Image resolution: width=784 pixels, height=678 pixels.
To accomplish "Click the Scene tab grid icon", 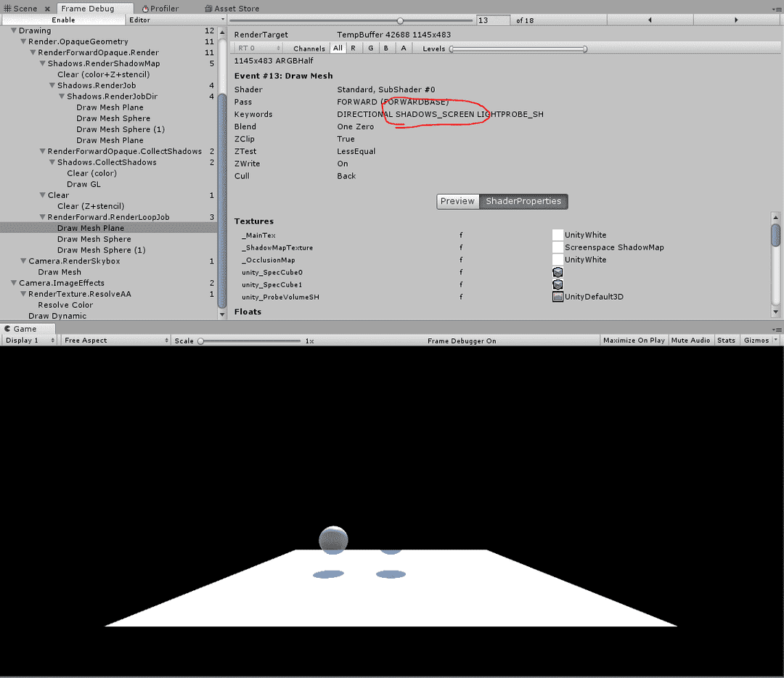I will 6,8.
